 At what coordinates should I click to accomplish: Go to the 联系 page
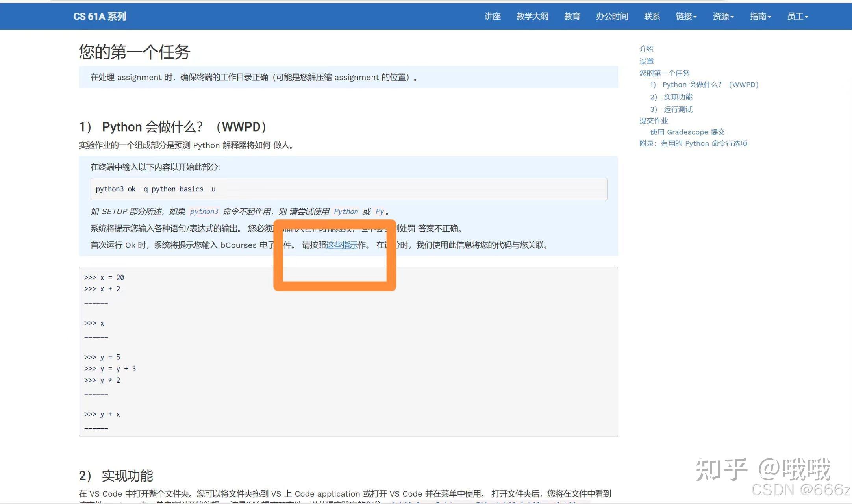(x=652, y=16)
